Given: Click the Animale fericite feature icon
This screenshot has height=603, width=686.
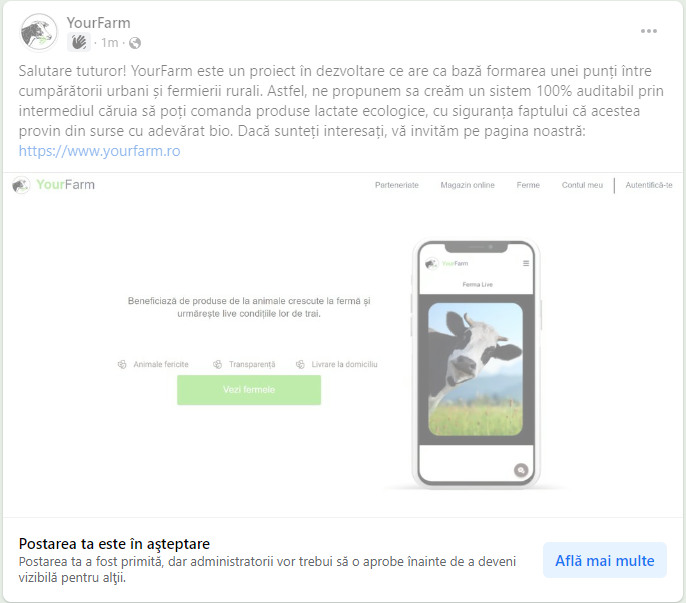Looking at the screenshot, I should click(x=122, y=364).
